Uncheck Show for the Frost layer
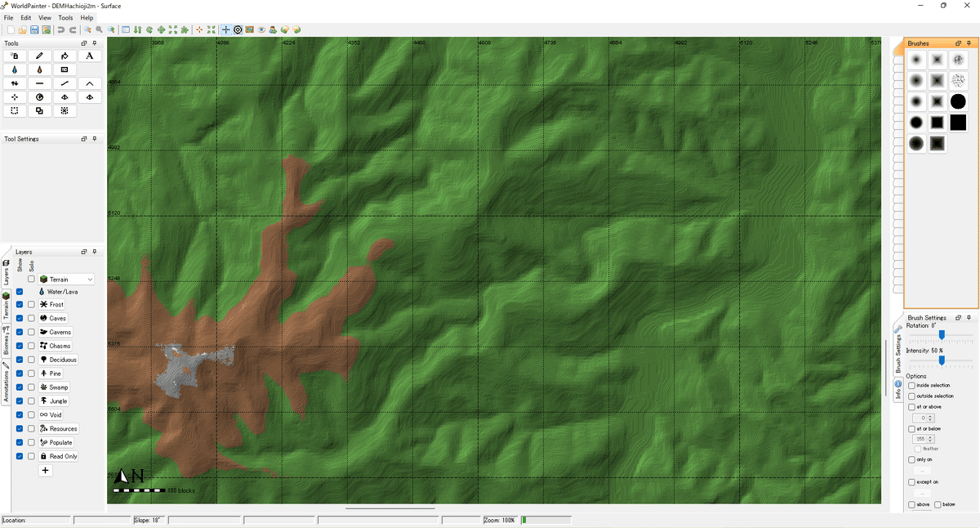Image resolution: width=980 pixels, height=528 pixels. coord(20,305)
